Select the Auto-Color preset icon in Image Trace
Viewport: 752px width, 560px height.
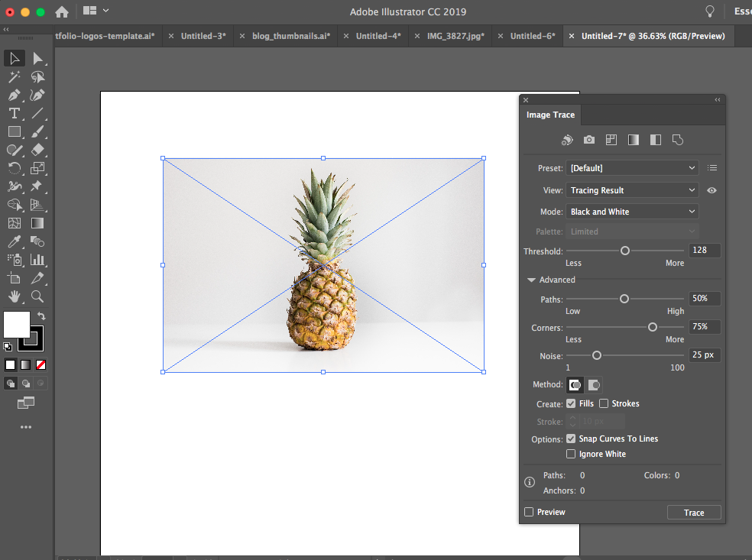click(x=566, y=140)
